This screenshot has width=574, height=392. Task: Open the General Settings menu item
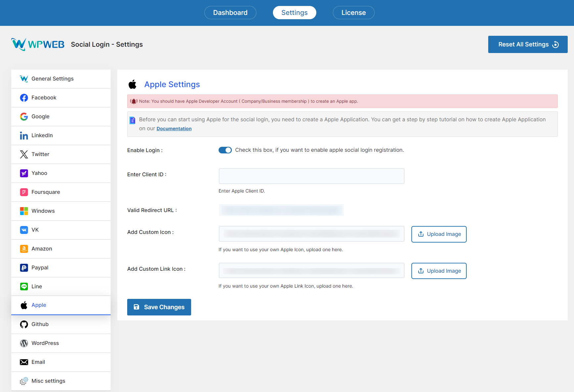pyautogui.click(x=52, y=79)
